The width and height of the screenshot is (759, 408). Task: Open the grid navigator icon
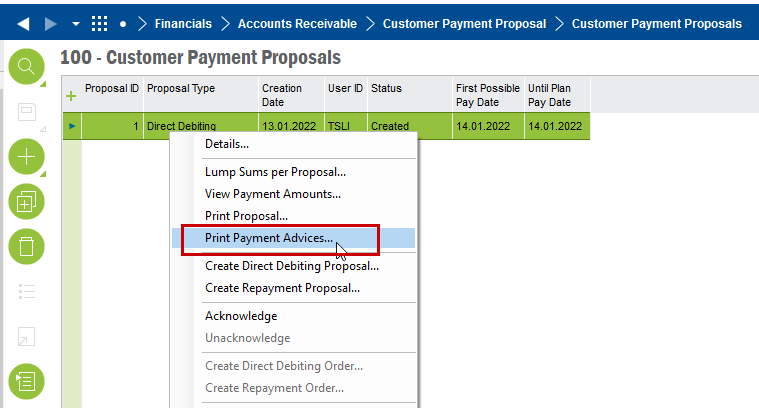coord(99,24)
